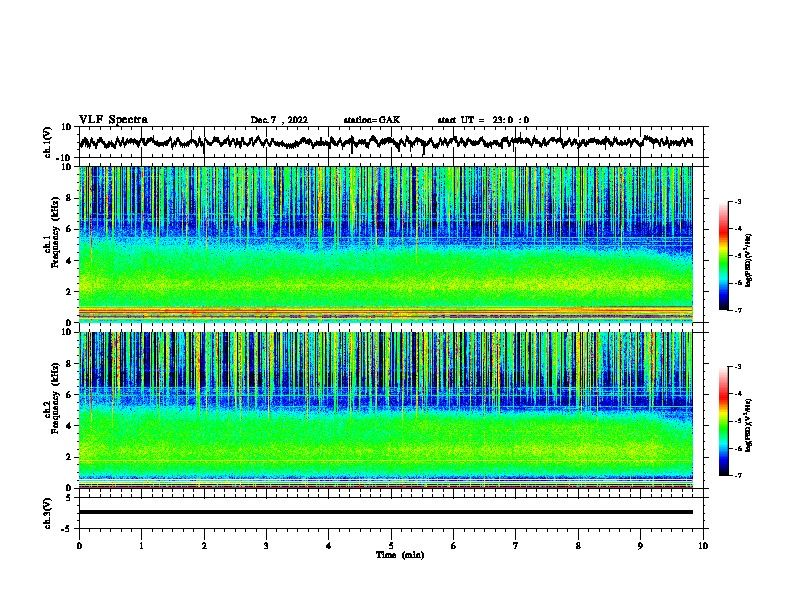Click the "ch.3(V)" axis label
This screenshot has width=792, height=612.
pos(48,513)
